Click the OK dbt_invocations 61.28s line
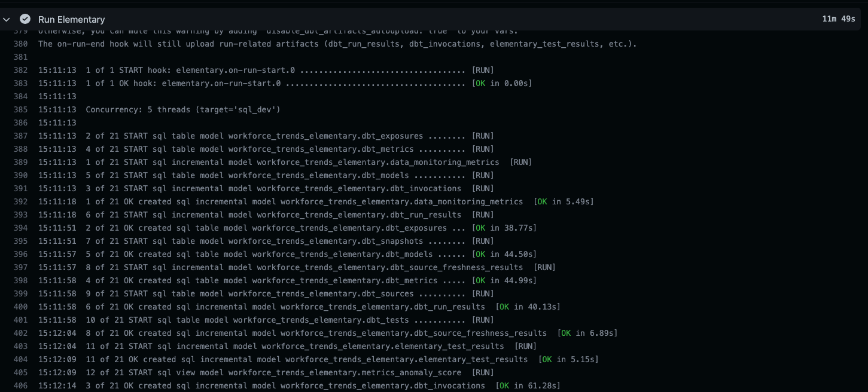Screen dimensions: 868x392 click(x=300, y=385)
